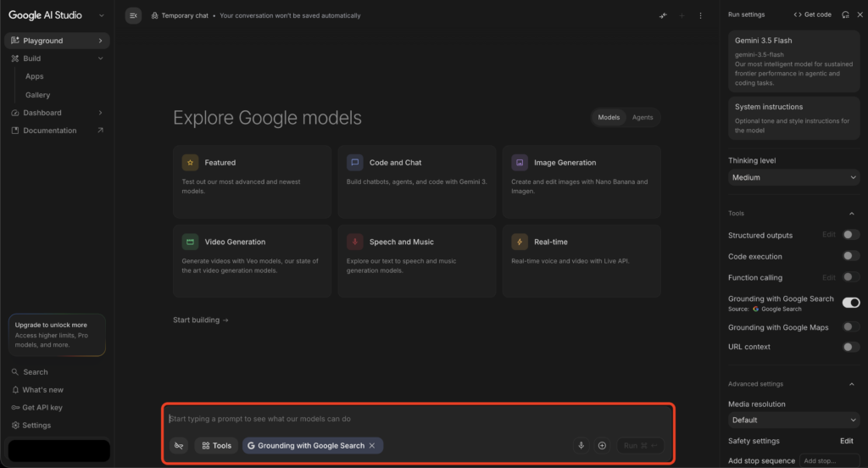Image resolution: width=868 pixels, height=468 pixels.
Task: Open the Featured models card
Action: 252,181
